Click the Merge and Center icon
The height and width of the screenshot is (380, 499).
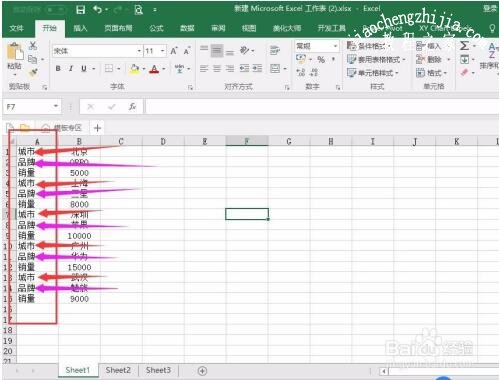pyautogui.click(x=275, y=69)
